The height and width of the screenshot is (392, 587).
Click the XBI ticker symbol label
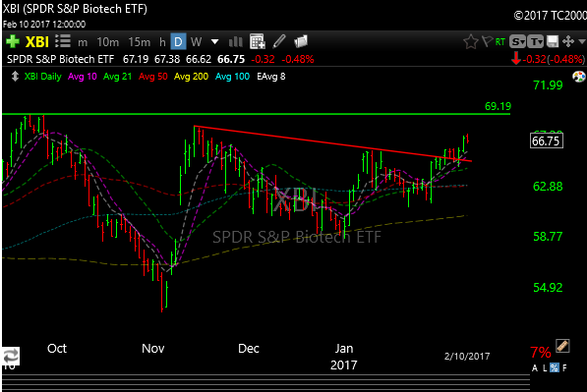click(37, 42)
